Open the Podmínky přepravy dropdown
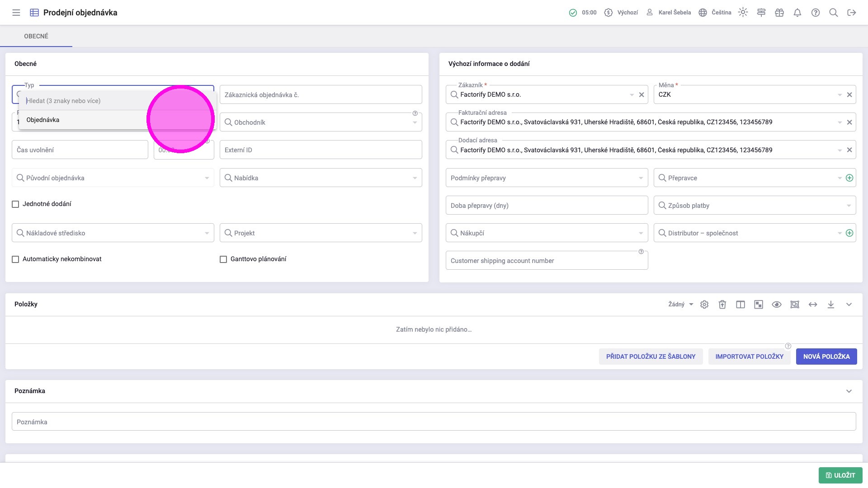 pos(641,178)
